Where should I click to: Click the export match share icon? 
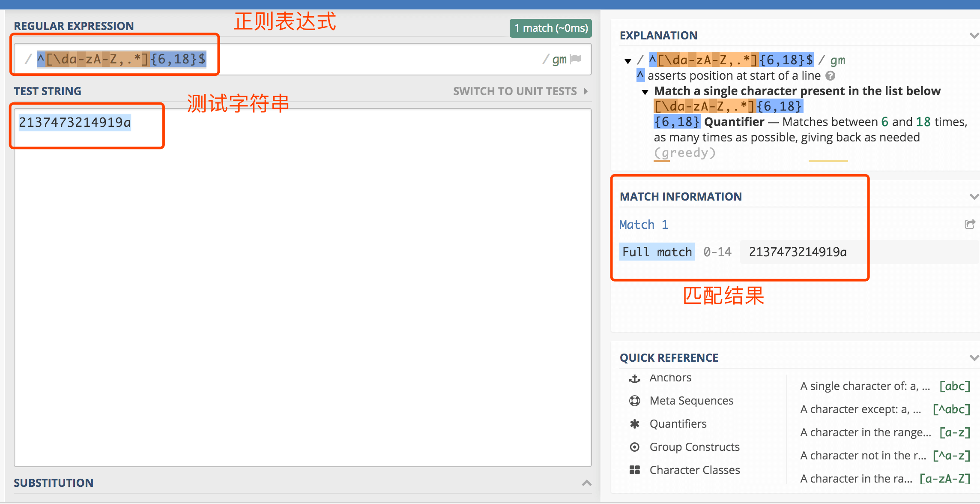970,224
